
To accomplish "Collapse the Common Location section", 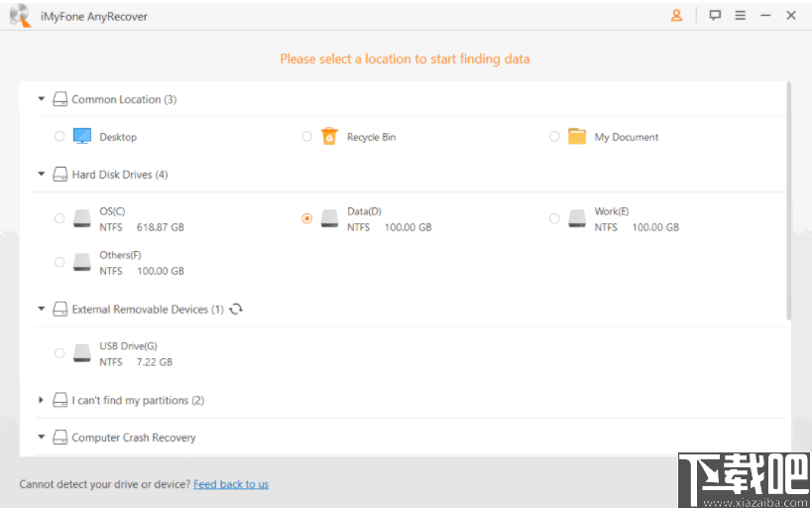I will pyautogui.click(x=42, y=99).
